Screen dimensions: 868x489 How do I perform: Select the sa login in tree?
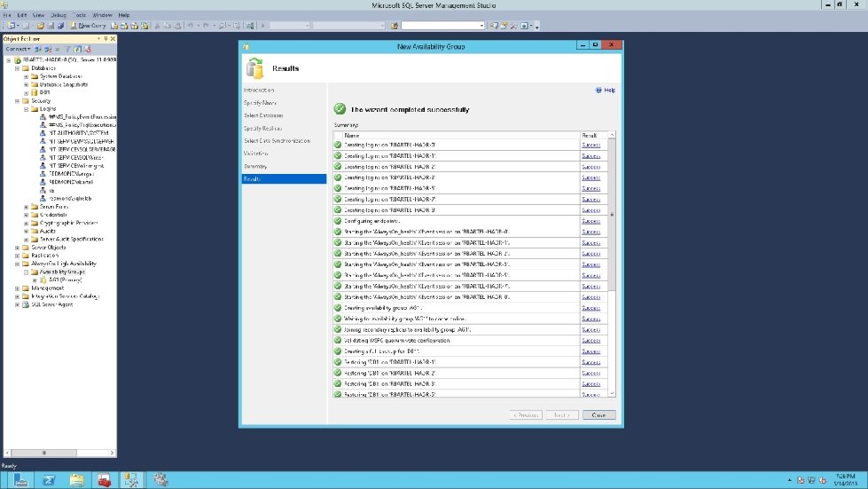click(x=51, y=190)
